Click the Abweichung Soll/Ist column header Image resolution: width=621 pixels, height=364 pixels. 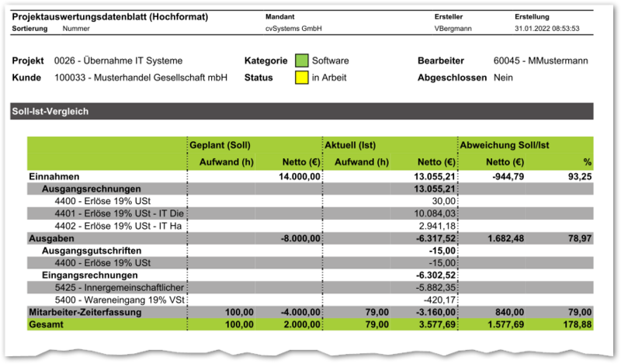505,145
